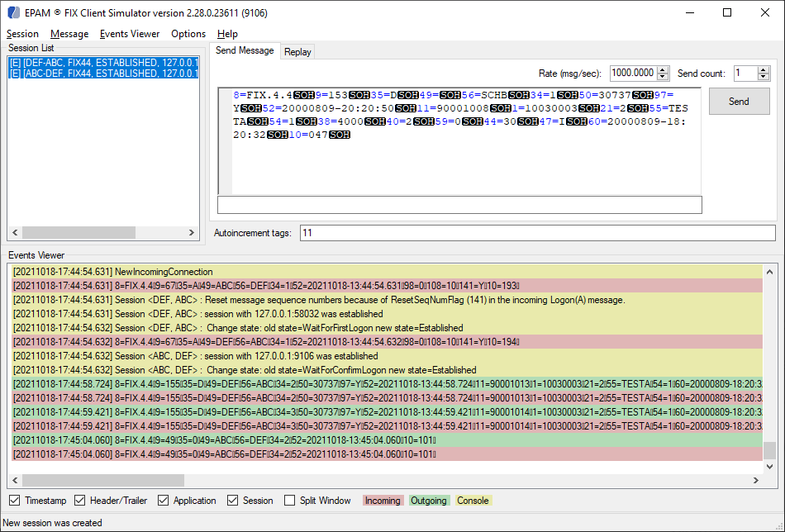Minimize the FIX Client Simulator window

click(690, 12)
